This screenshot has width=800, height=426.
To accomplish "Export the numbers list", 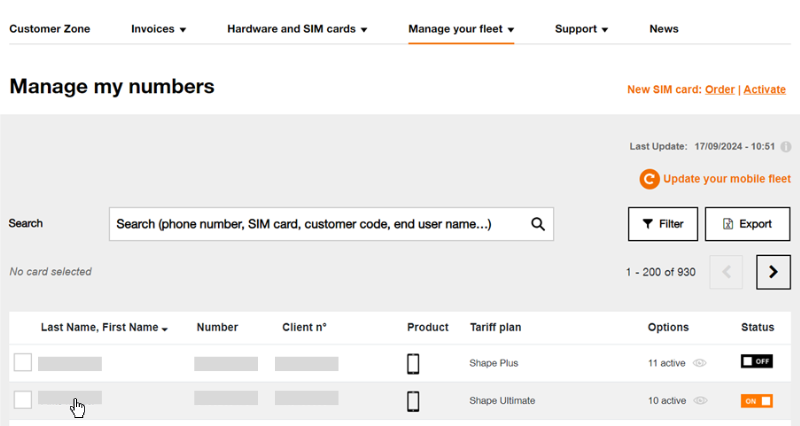I will click(x=747, y=224).
